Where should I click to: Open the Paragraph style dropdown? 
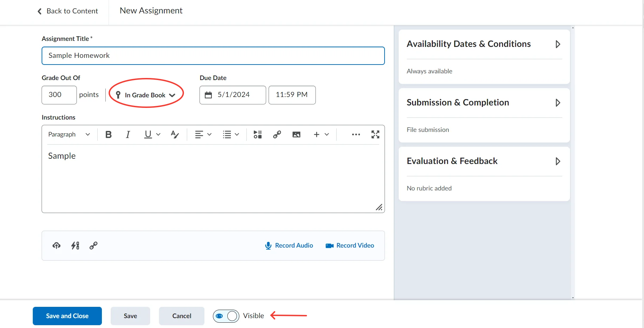click(69, 134)
